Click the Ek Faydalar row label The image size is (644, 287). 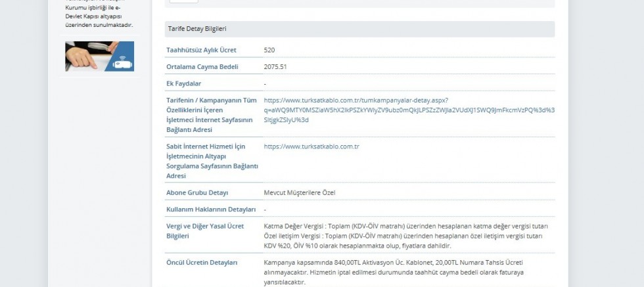pos(183,83)
